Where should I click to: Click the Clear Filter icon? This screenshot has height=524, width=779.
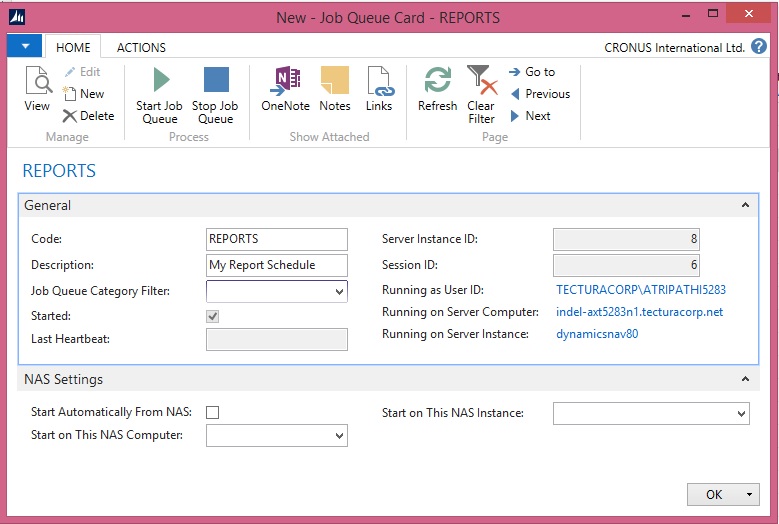point(481,95)
